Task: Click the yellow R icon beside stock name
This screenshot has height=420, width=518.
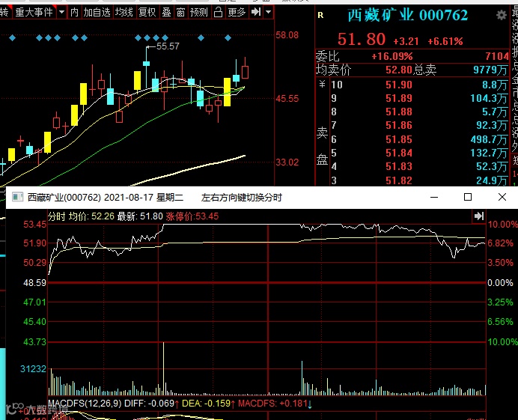Action: pyautogui.click(x=320, y=15)
